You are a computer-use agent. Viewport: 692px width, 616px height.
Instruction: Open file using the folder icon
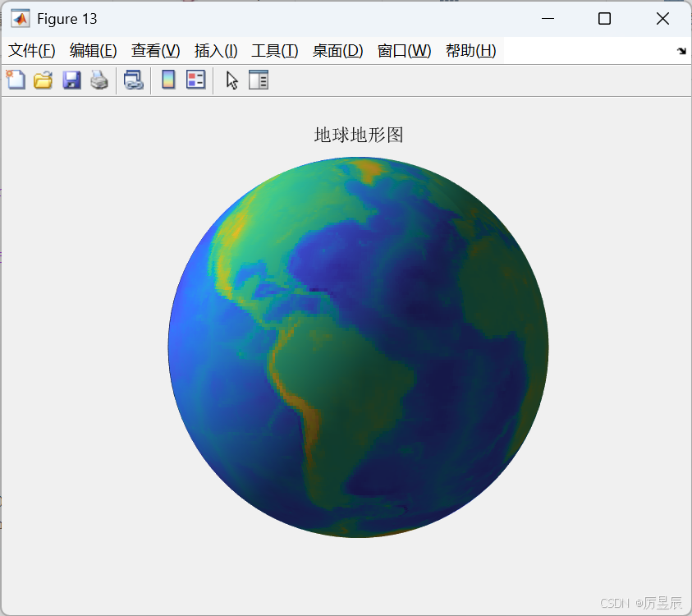tap(44, 80)
